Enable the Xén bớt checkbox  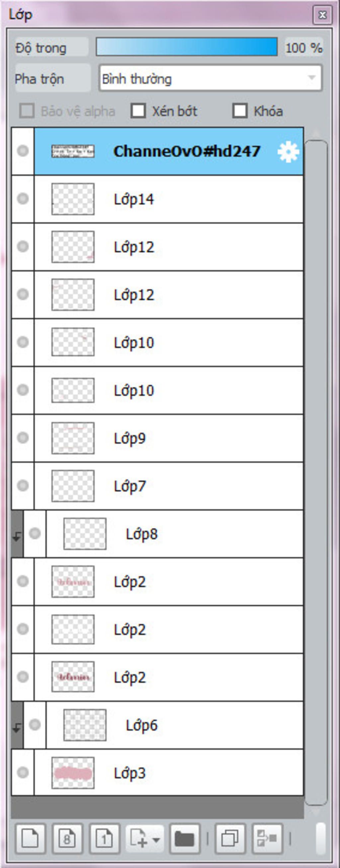pyautogui.click(x=138, y=111)
